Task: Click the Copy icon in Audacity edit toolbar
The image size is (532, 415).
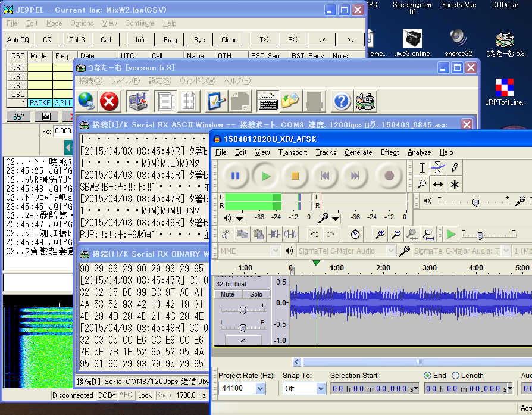Action: (242, 234)
